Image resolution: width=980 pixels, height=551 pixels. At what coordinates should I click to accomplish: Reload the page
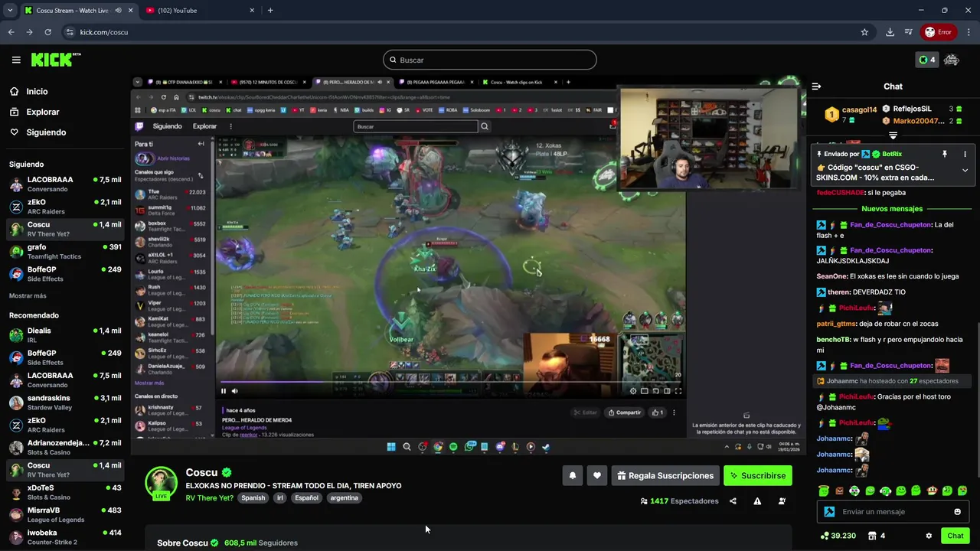(47, 32)
